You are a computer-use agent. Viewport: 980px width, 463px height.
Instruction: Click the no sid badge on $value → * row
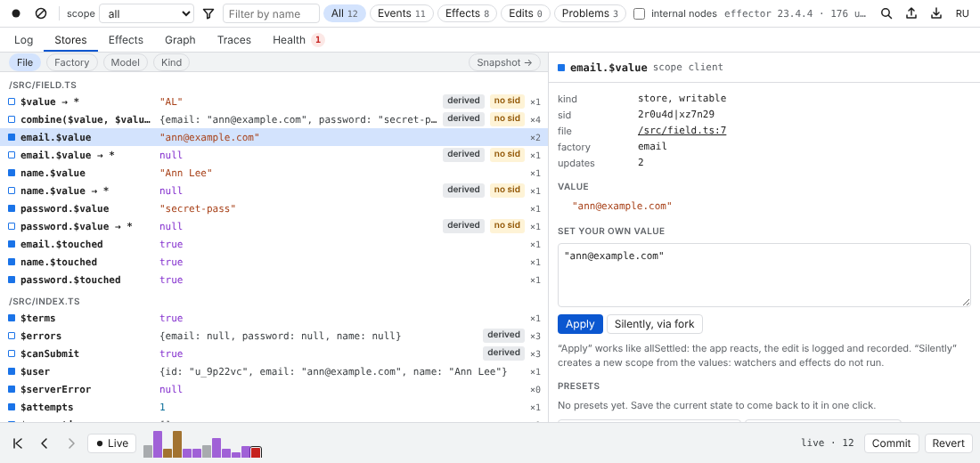tap(507, 101)
